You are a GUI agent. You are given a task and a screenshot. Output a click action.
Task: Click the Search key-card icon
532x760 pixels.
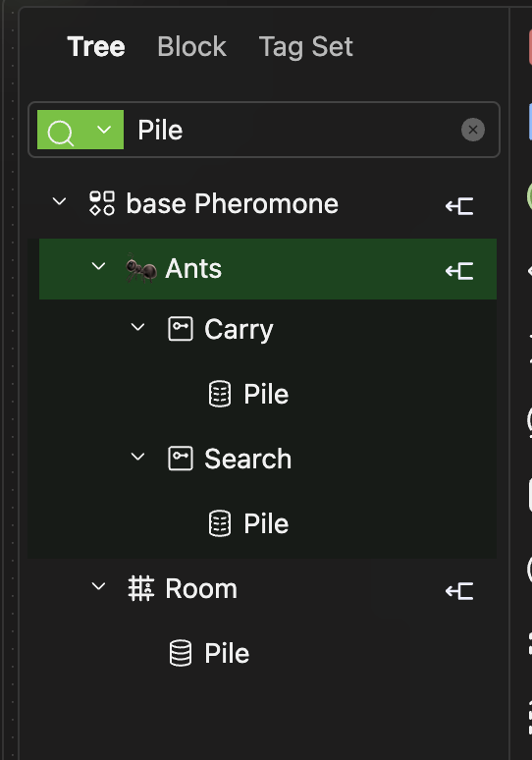181,459
